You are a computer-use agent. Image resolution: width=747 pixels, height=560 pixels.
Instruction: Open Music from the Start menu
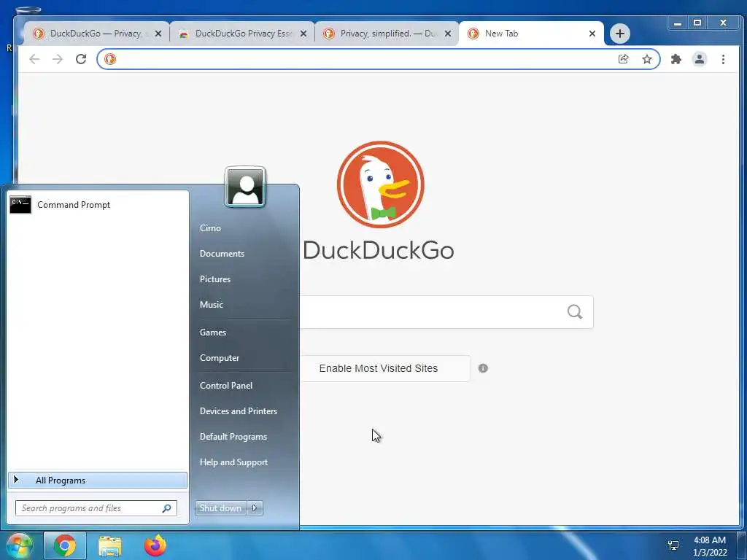tap(212, 304)
